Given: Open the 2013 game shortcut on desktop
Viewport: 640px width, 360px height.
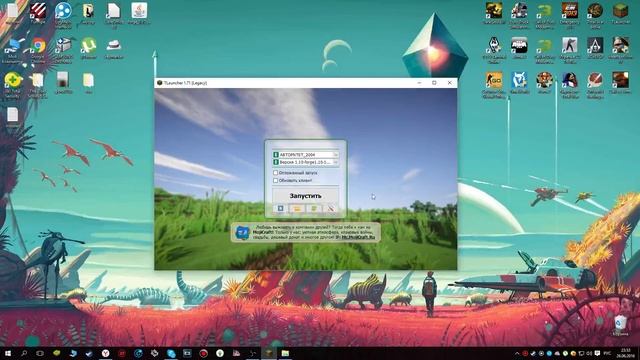Looking at the screenshot, I should tap(569, 11).
